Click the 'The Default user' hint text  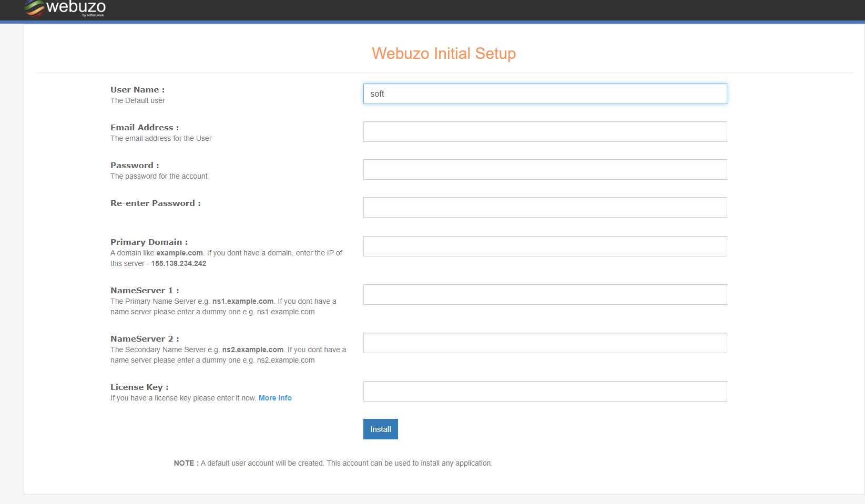[138, 100]
